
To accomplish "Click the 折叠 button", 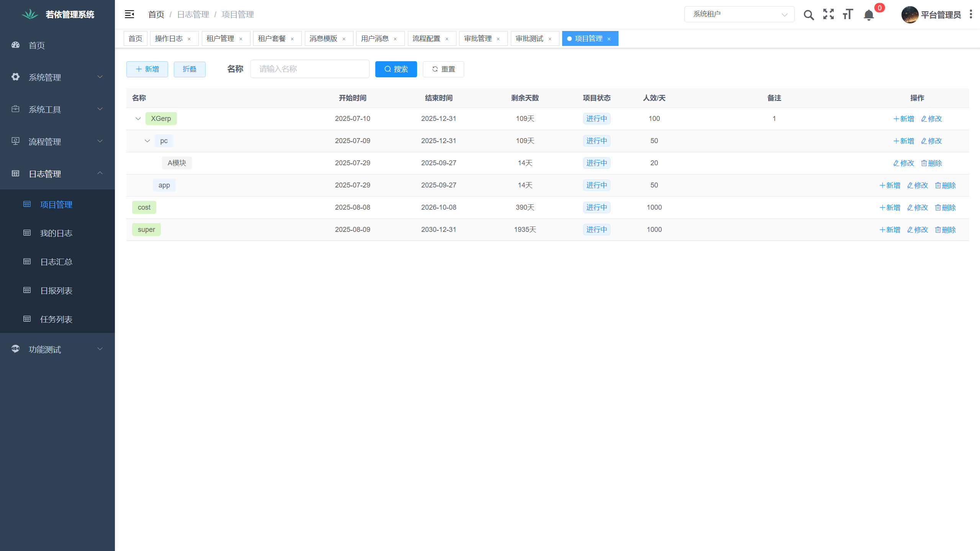I will (190, 69).
